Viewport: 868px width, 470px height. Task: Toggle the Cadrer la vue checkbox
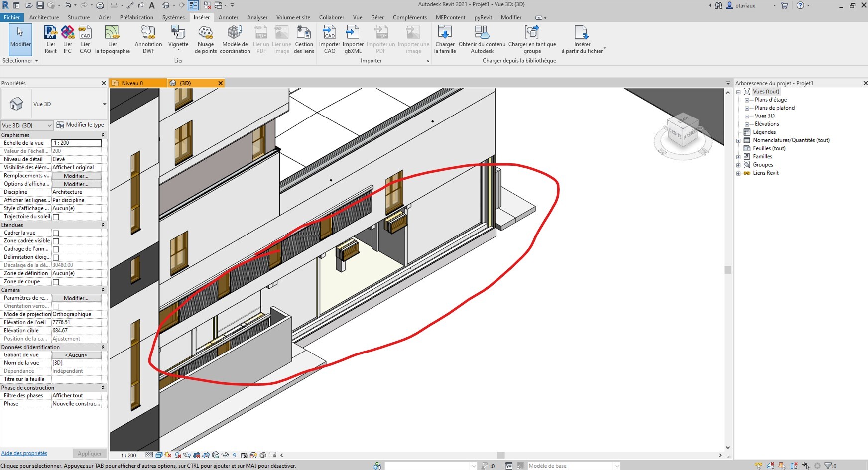tap(56, 233)
